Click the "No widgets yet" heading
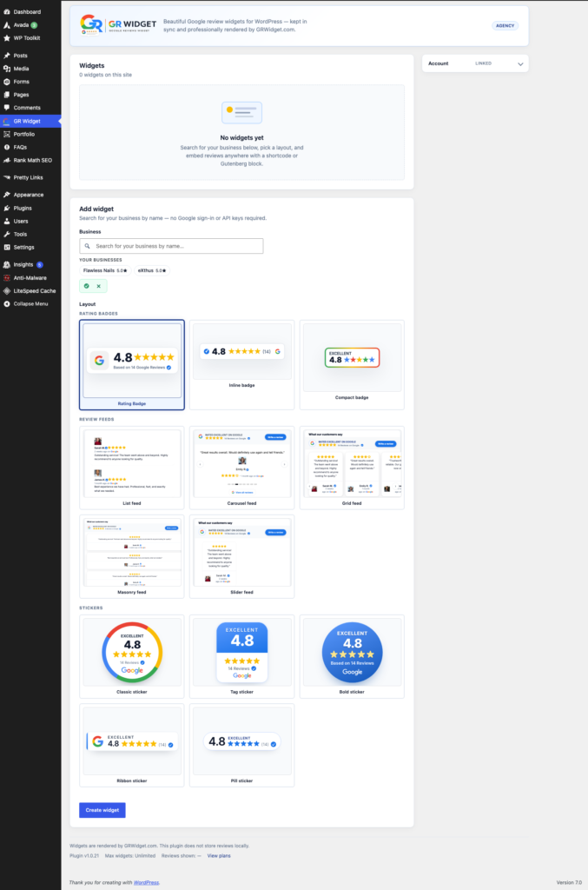Viewport: 588px width, 890px height. (241, 137)
